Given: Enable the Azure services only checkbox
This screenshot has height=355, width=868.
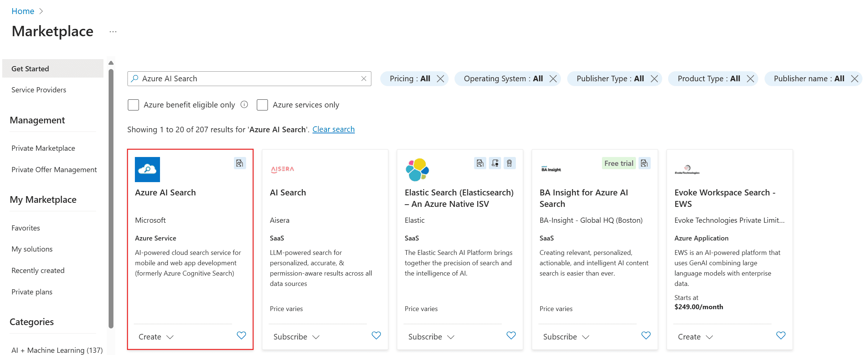Looking at the screenshot, I should click(x=262, y=105).
